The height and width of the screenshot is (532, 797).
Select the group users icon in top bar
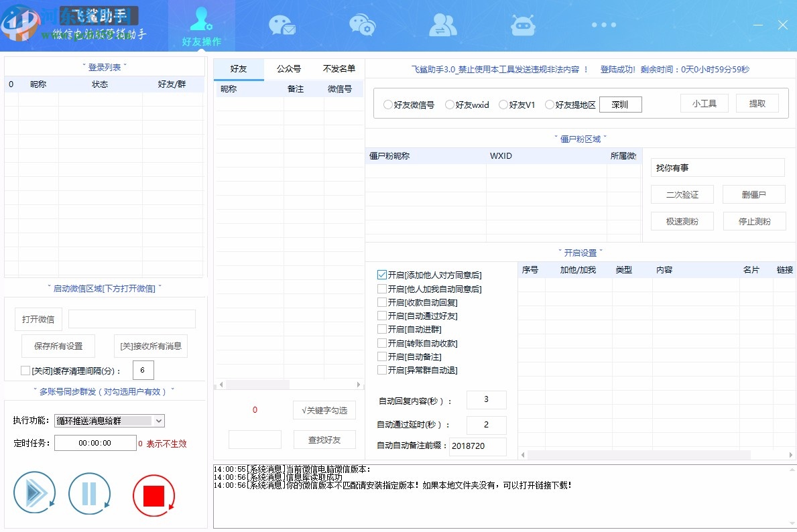pos(442,25)
